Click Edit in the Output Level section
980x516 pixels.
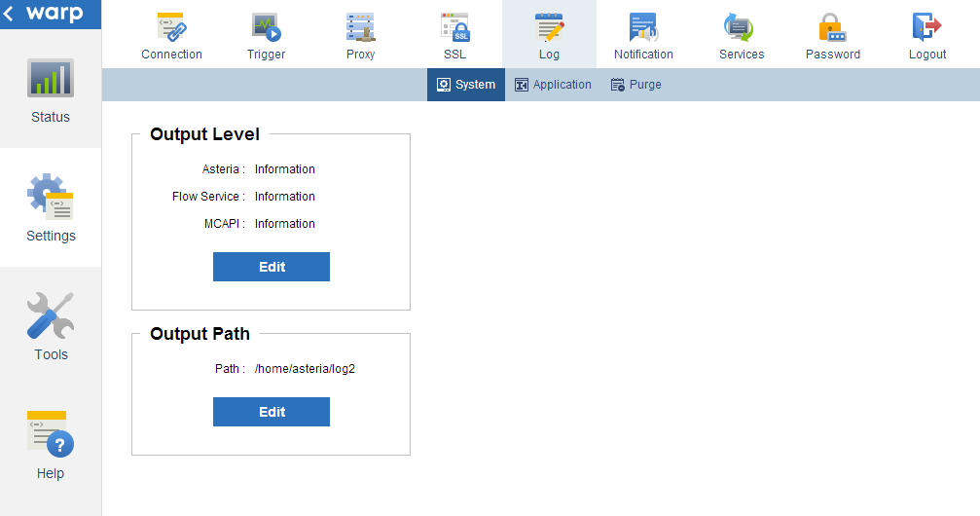pos(272,267)
